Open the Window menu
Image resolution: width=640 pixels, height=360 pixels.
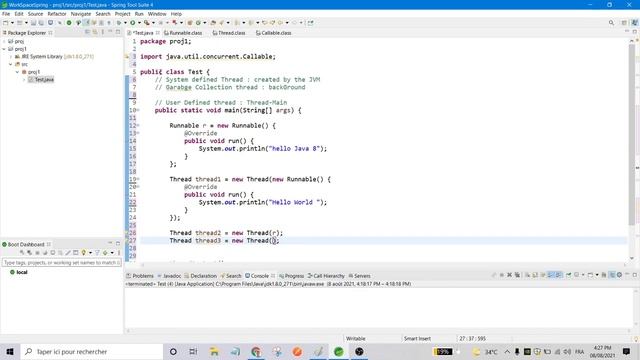157,14
